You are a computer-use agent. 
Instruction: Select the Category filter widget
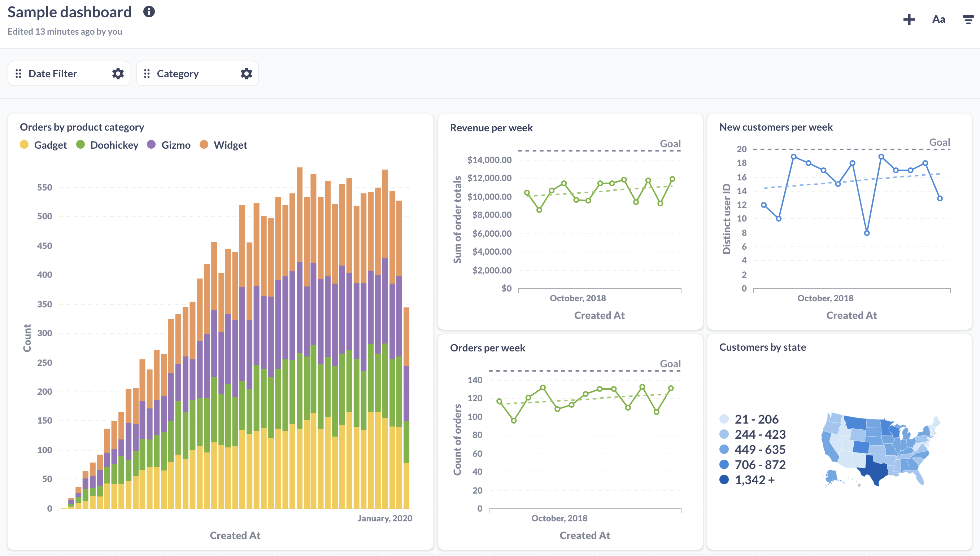[x=197, y=73]
